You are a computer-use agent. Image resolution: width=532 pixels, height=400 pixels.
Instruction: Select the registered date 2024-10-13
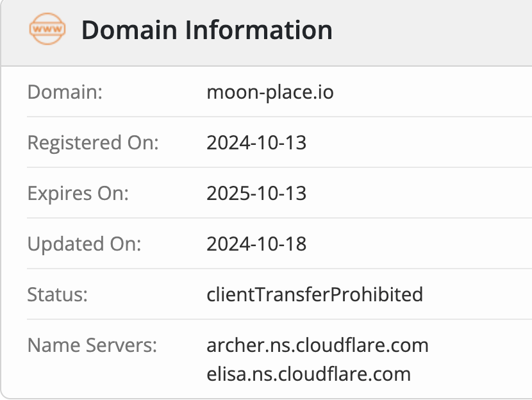[x=256, y=142]
